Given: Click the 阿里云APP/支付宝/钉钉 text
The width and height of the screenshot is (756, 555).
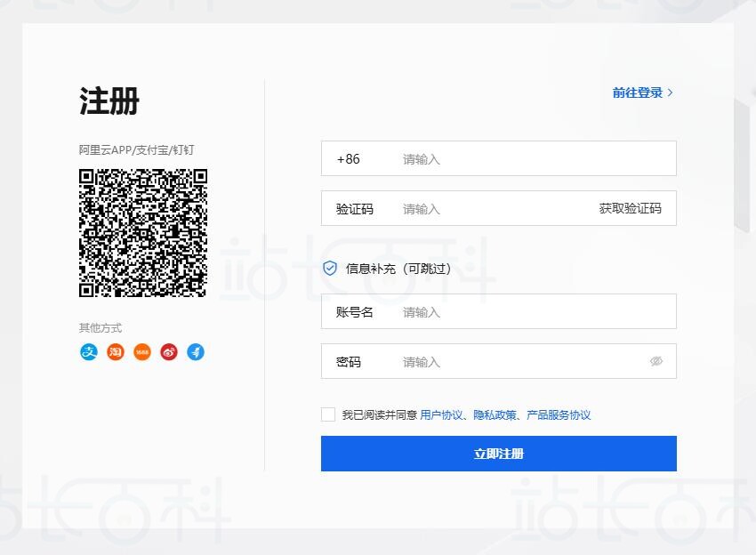Looking at the screenshot, I should coord(136,150).
